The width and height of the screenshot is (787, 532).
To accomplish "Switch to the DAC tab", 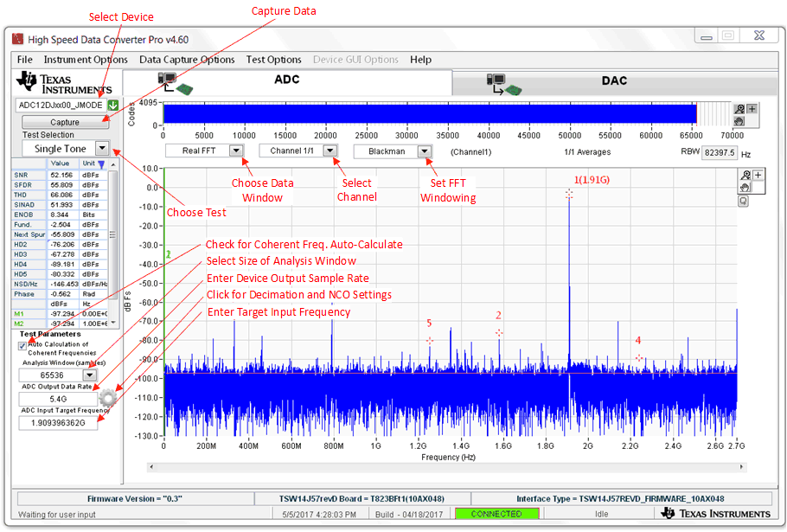I will (614, 80).
